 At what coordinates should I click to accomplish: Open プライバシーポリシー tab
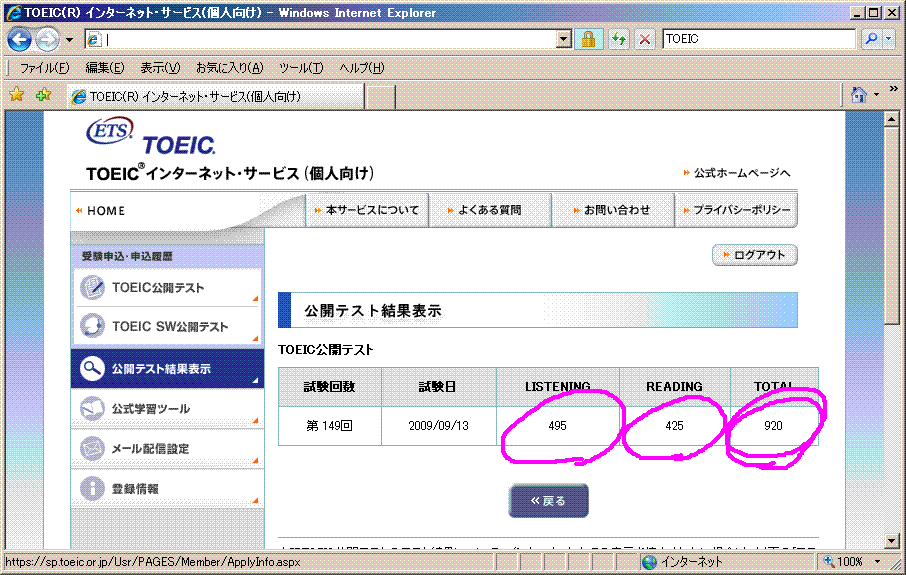click(x=736, y=210)
